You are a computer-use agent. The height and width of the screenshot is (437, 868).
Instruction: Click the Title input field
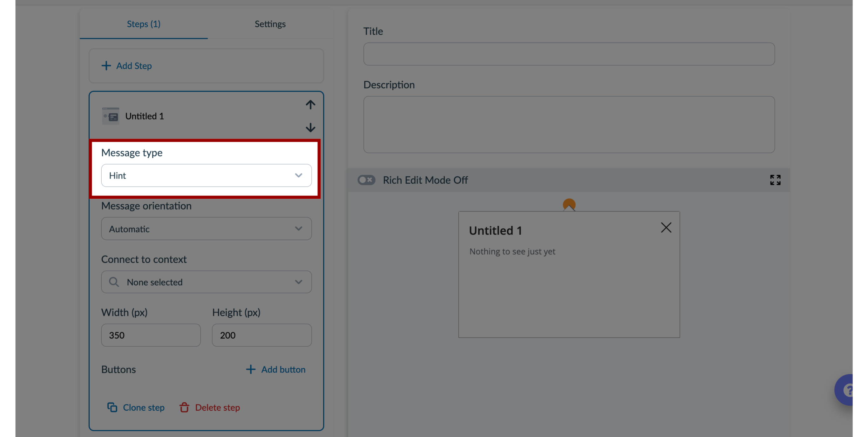pyautogui.click(x=569, y=54)
